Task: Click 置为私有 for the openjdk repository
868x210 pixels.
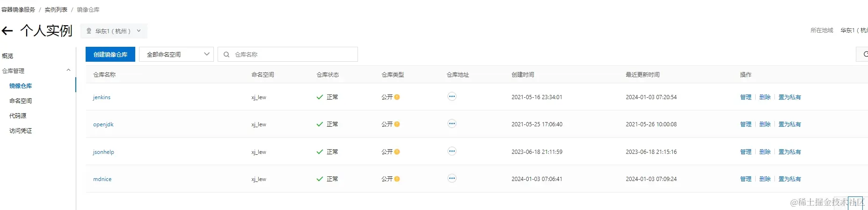Action: (790, 124)
